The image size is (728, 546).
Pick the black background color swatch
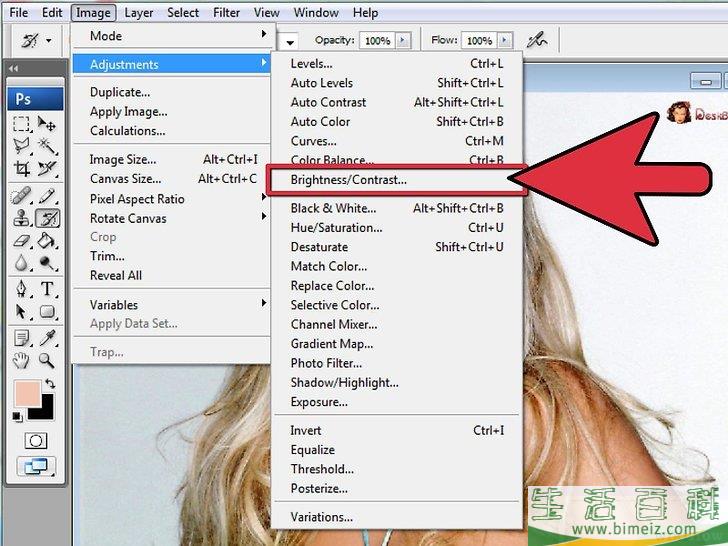pyautogui.click(x=44, y=410)
